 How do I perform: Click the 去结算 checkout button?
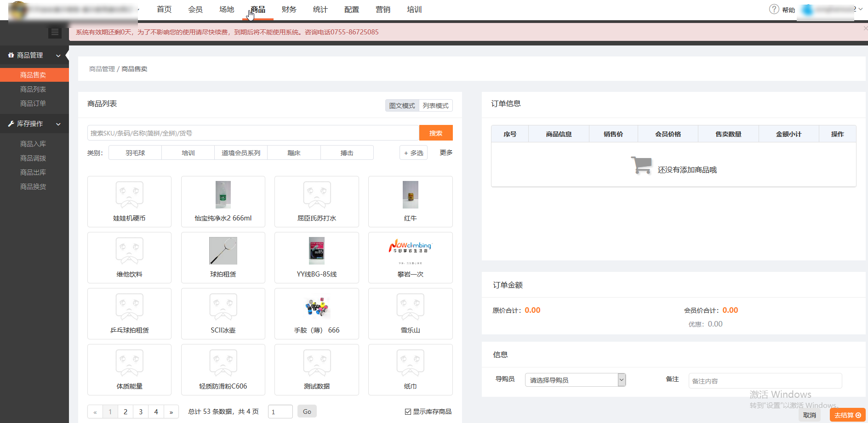tap(848, 415)
